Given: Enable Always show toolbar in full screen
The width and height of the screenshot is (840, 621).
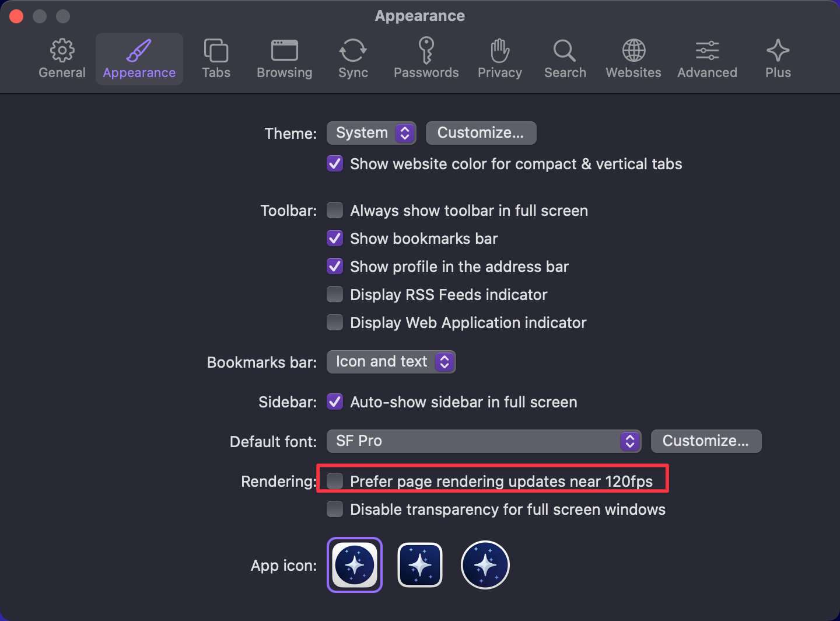Looking at the screenshot, I should coord(335,210).
